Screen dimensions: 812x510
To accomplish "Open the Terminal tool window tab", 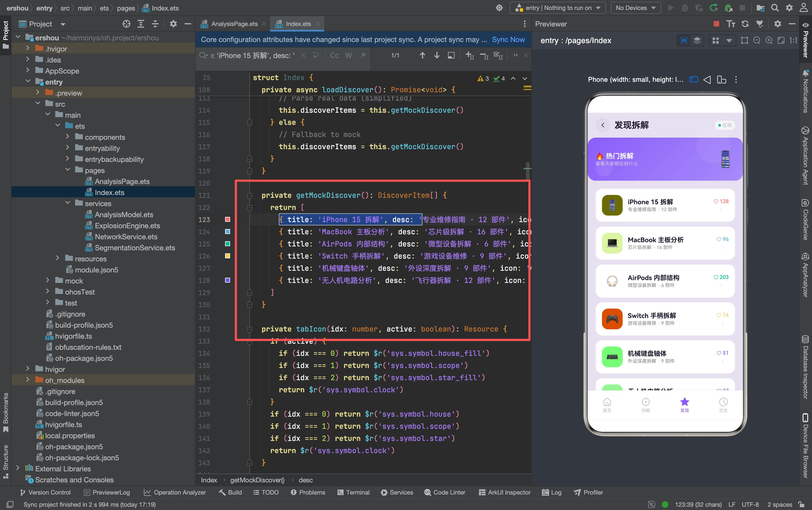I will coord(354,492).
